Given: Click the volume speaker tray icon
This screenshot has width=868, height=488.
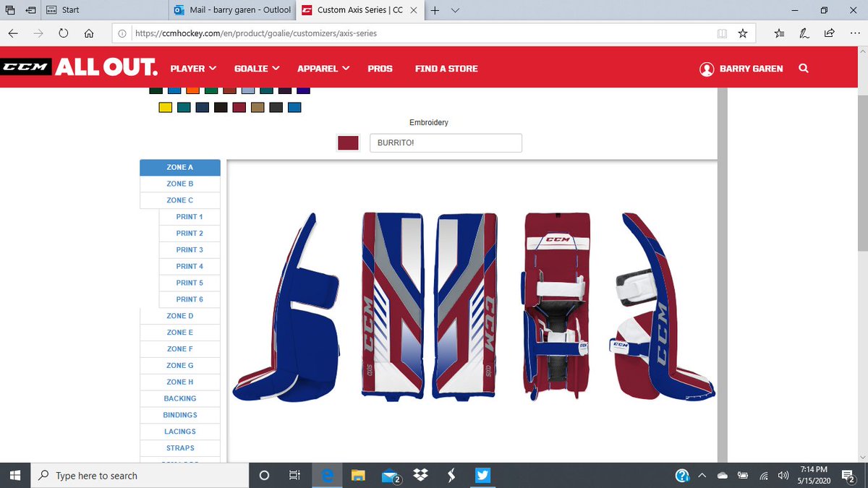Looking at the screenshot, I should click(783, 476).
